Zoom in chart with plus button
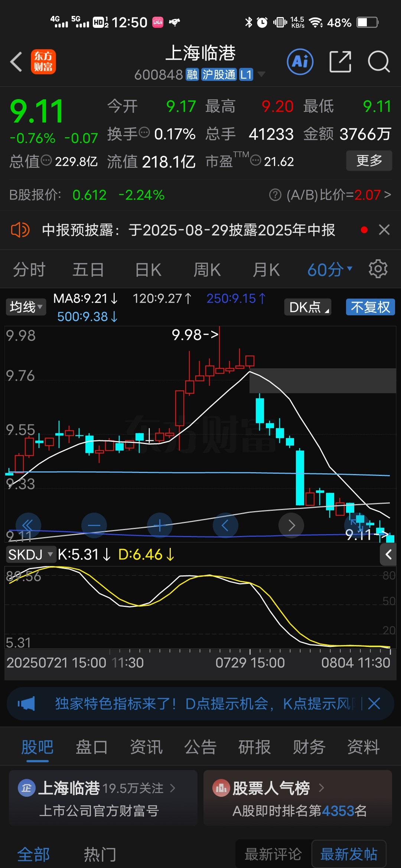The height and width of the screenshot is (868, 401). (160, 525)
